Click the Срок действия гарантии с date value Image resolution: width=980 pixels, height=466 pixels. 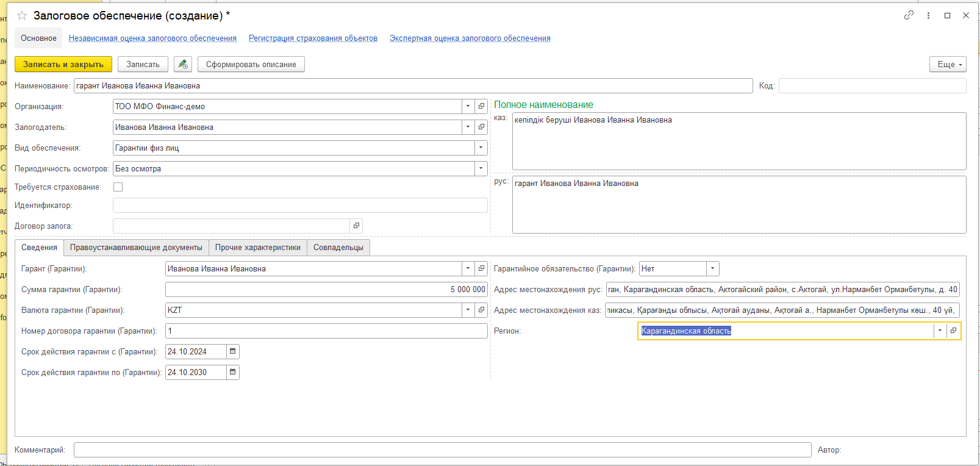pos(196,351)
